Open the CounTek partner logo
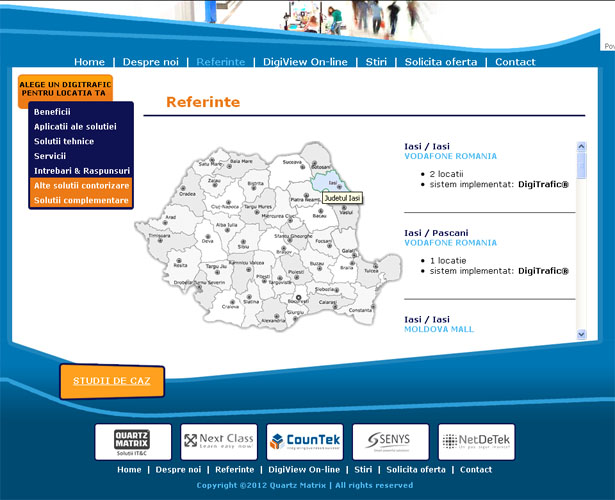615x500 pixels. pos(305,442)
